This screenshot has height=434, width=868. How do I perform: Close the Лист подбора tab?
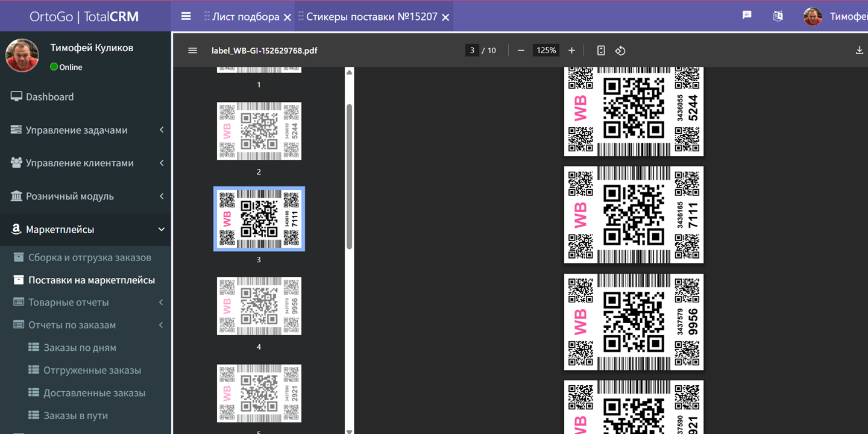(288, 17)
